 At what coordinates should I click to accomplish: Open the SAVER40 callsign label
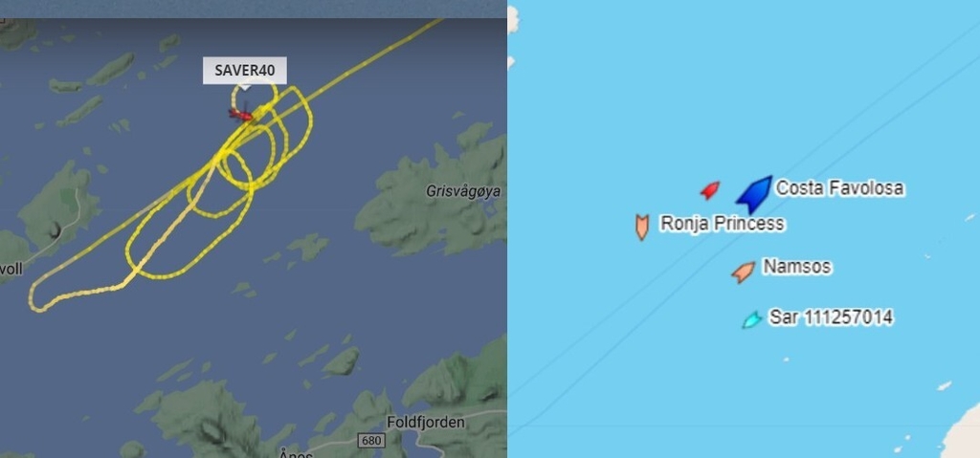tap(244, 71)
